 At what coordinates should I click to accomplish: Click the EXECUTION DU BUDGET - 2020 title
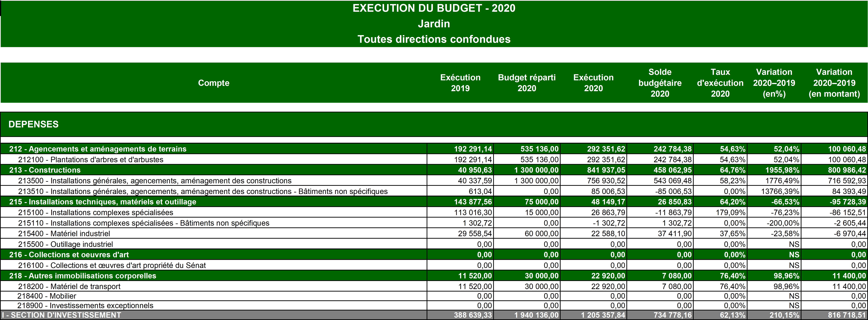(434, 8)
